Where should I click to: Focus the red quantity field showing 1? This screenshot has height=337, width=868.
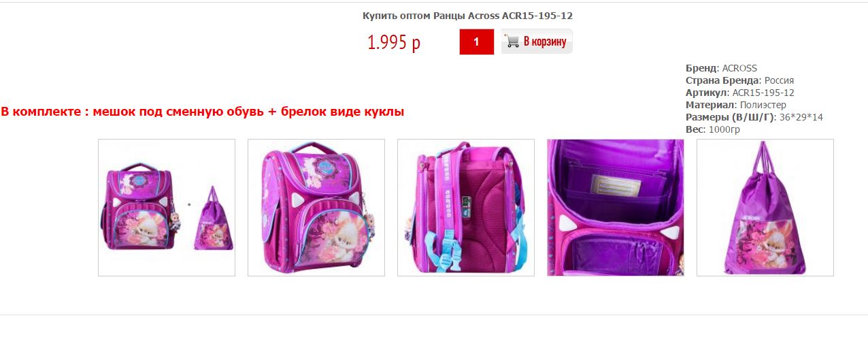[x=476, y=42]
